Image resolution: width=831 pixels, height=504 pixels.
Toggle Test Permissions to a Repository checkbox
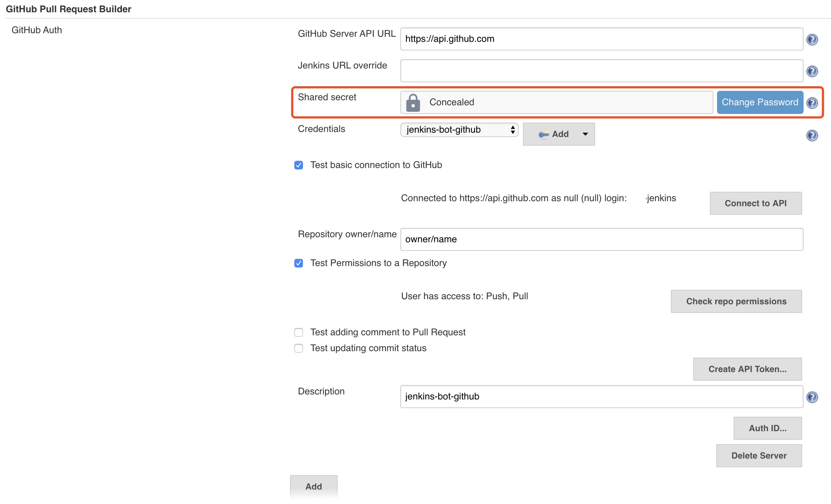coord(299,263)
